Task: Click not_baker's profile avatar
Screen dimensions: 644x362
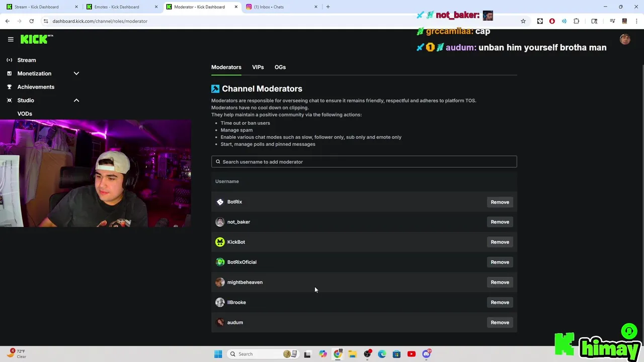Action: tap(220, 222)
